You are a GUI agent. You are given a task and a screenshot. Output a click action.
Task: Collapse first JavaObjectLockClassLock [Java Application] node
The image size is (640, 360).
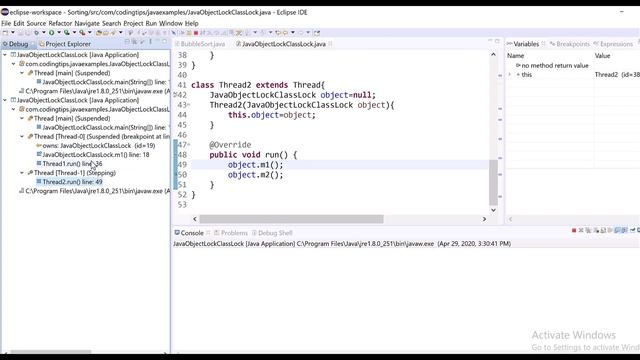(x=5, y=55)
